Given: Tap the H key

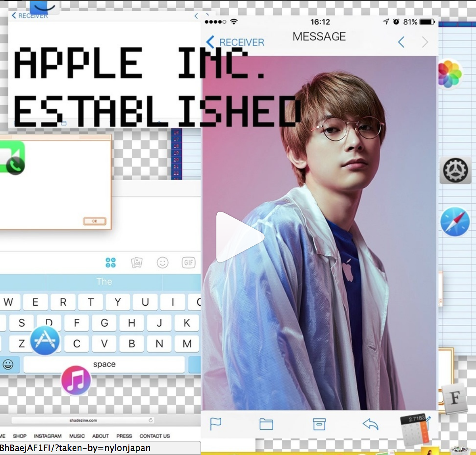Looking at the screenshot, I should (131, 323).
